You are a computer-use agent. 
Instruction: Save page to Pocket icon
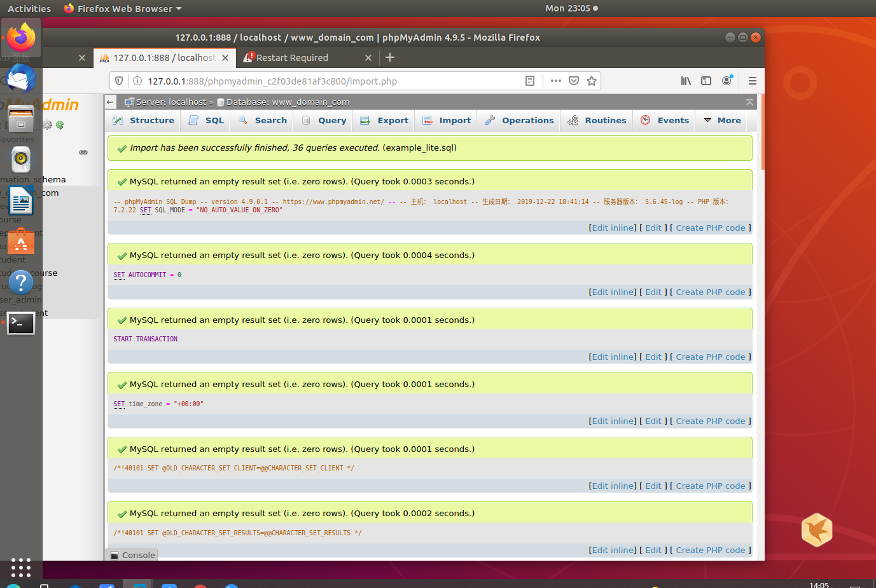click(574, 81)
